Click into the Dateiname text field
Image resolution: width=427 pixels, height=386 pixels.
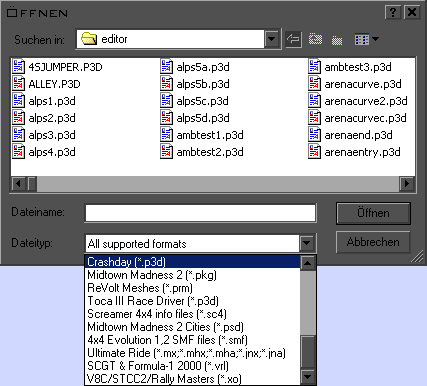click(x=200, y=213)
